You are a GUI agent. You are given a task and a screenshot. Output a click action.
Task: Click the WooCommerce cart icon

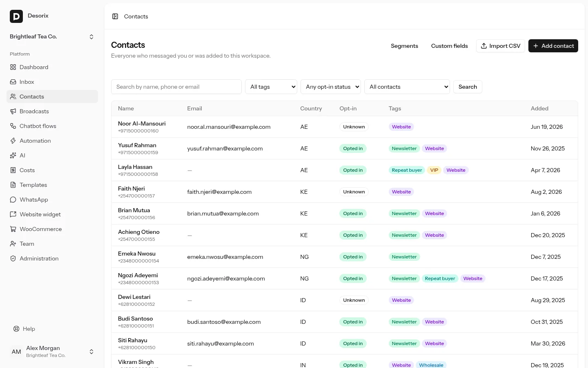[x=13, y=229]
